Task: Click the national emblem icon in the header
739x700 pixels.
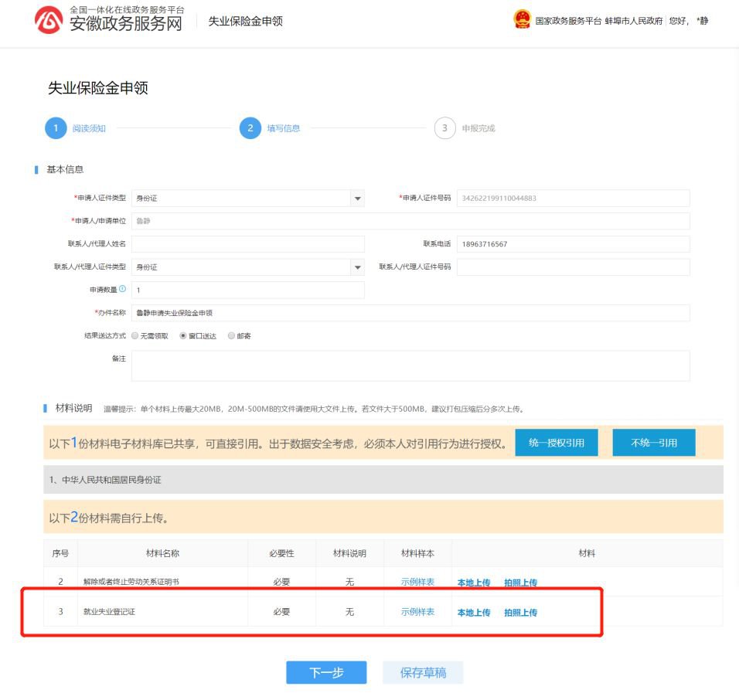Action: (522, 19)
